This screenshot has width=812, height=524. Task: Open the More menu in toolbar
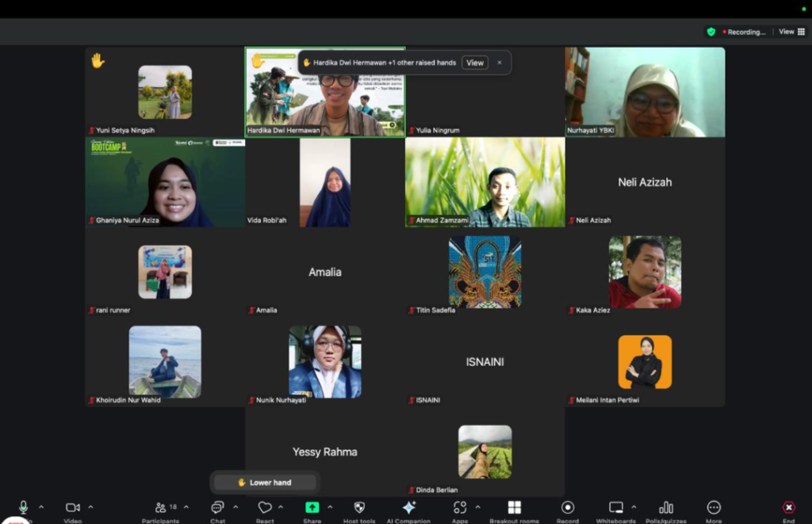714,508
